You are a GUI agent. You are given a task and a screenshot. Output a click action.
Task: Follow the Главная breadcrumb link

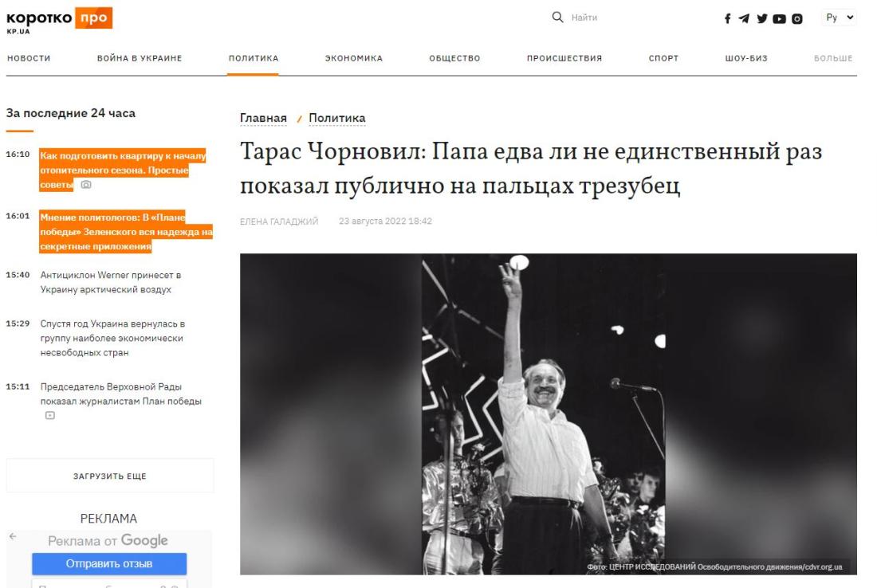tap(263, 118)
